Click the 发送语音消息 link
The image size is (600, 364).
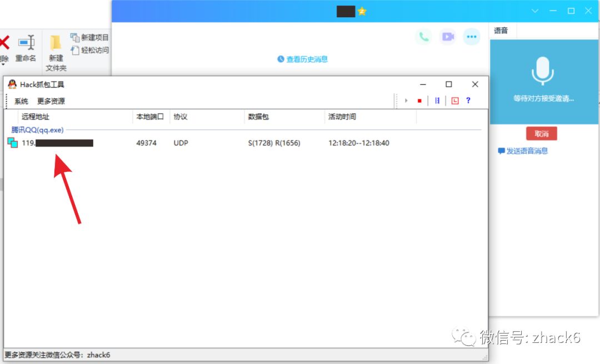pos(523,151)
